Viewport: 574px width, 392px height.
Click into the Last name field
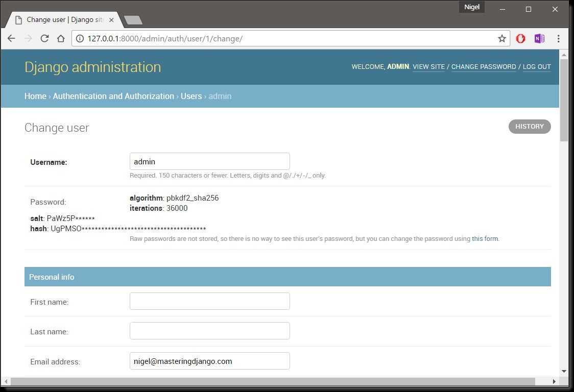tap(210, 331)
